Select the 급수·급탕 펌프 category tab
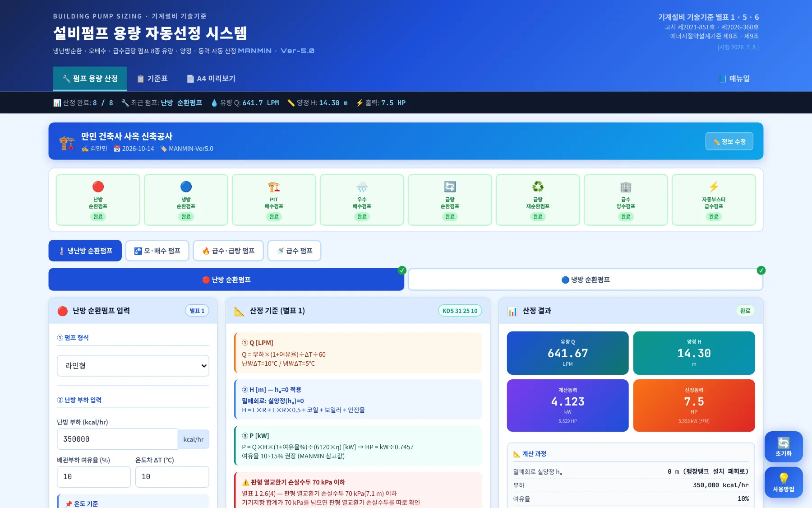 (228, 251)
